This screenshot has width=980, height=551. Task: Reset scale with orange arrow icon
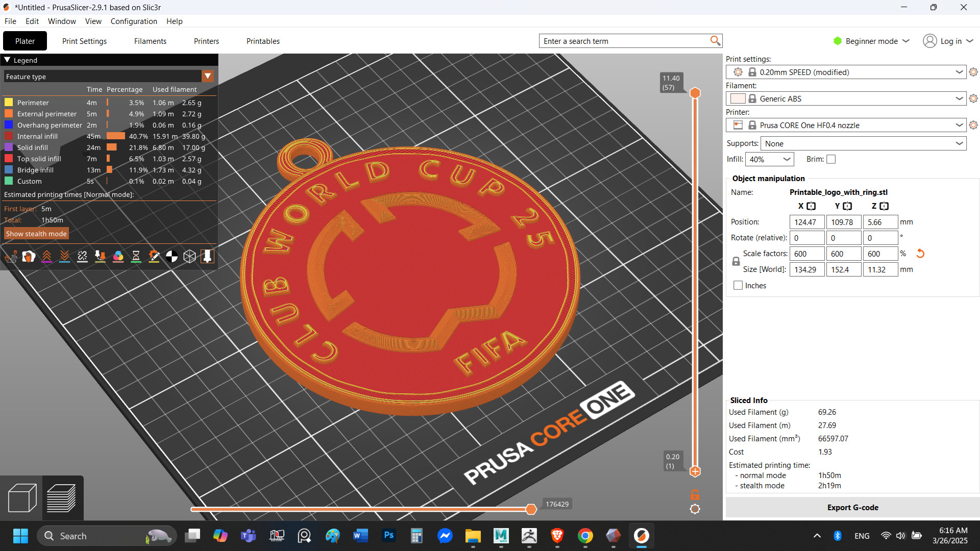pos(920,254)
